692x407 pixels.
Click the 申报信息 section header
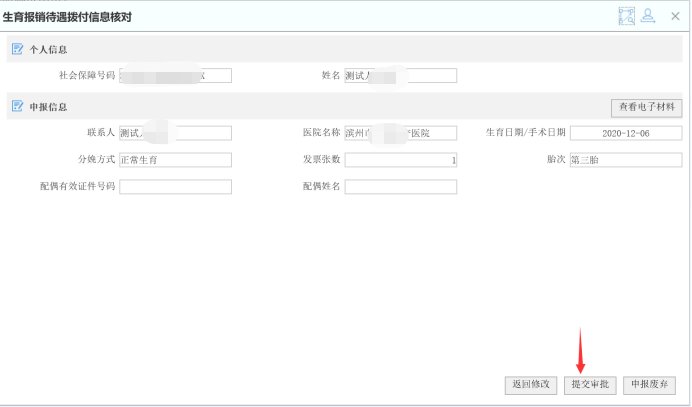pos(49,106)
